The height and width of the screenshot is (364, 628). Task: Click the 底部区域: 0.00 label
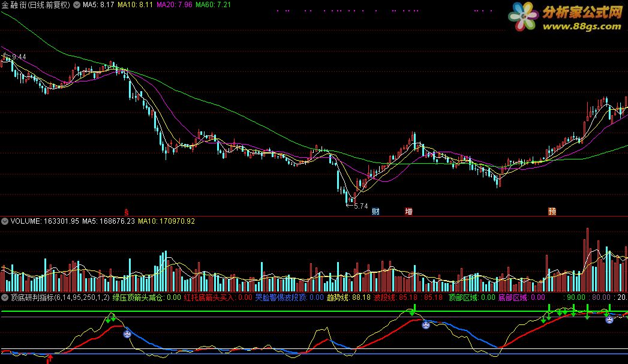(521, 297)
